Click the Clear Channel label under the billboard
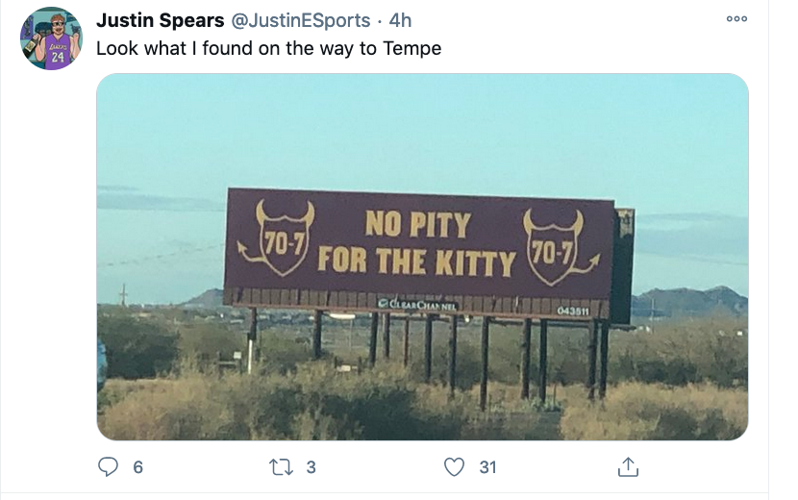Screen dimensions: 798x500 418,303
